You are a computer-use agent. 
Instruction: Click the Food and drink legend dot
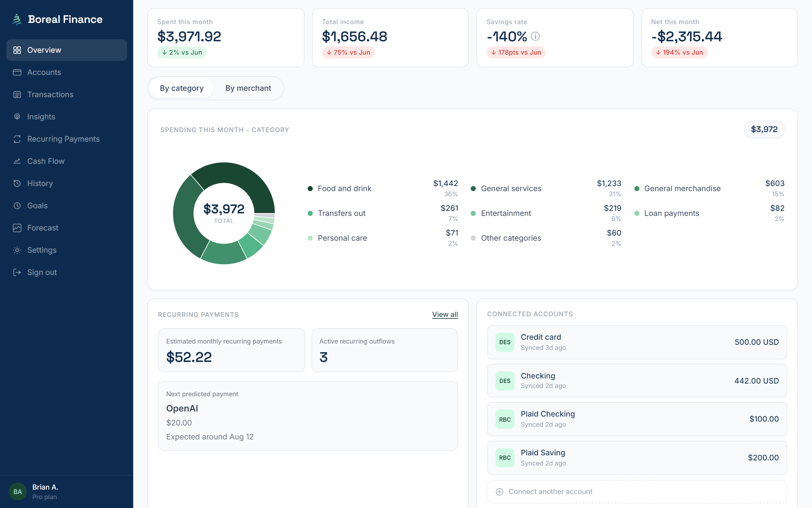[310, 189]
